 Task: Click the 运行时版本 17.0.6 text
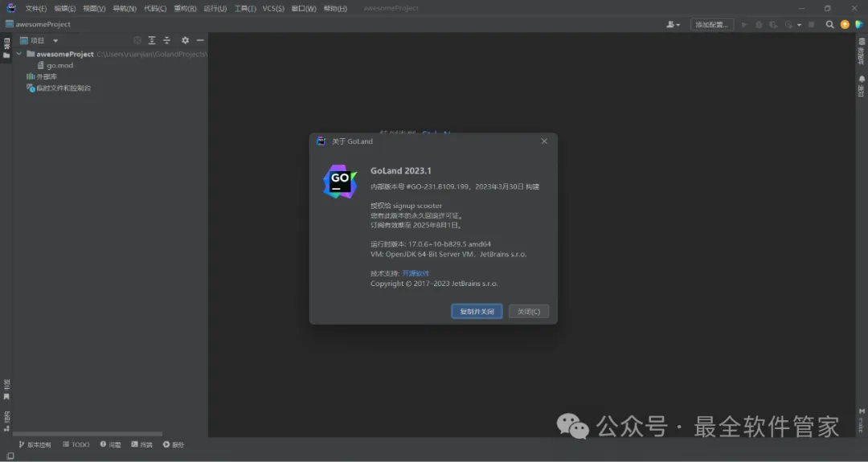431,244
